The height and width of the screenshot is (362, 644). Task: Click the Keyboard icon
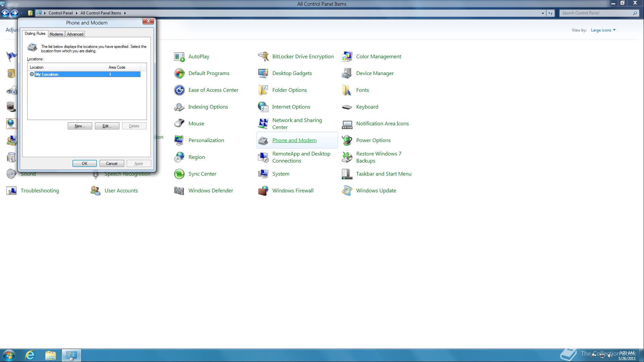[347, 107]
